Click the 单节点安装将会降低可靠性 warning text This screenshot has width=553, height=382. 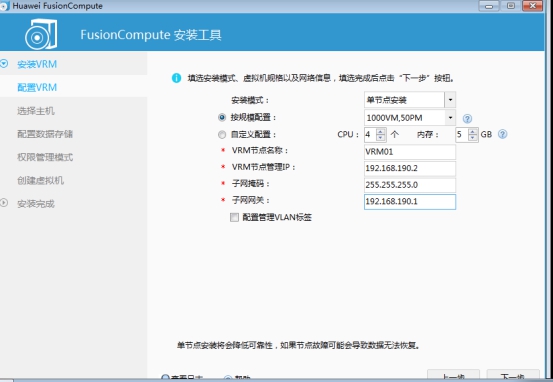click(298, 345)
